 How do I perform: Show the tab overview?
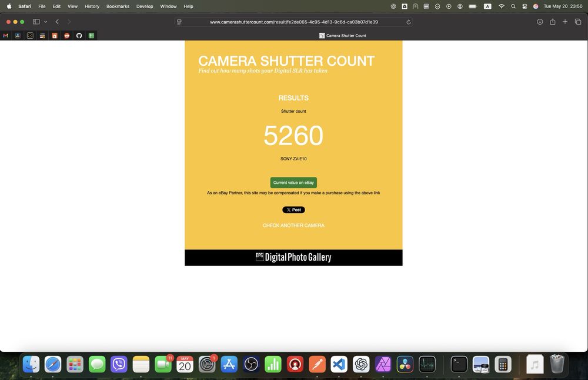click(x=578, y=22)
